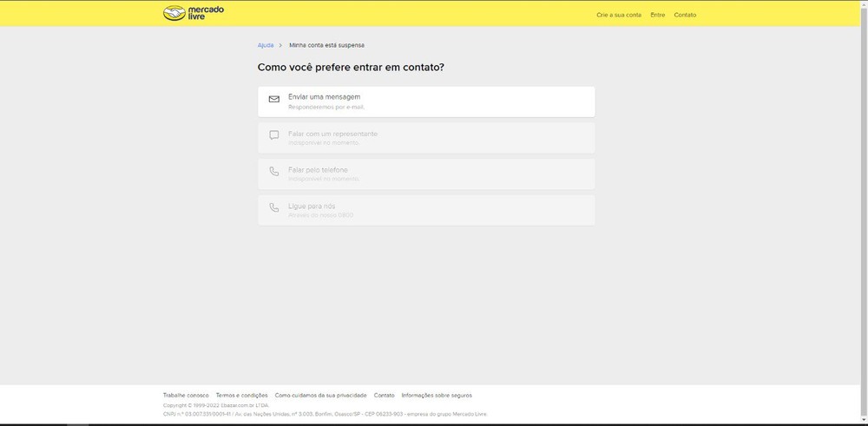Click the phone icon beside Ligue para nós
Image resolution: width=868 pixels, height=426 pixels.
[x=274, y=209]
